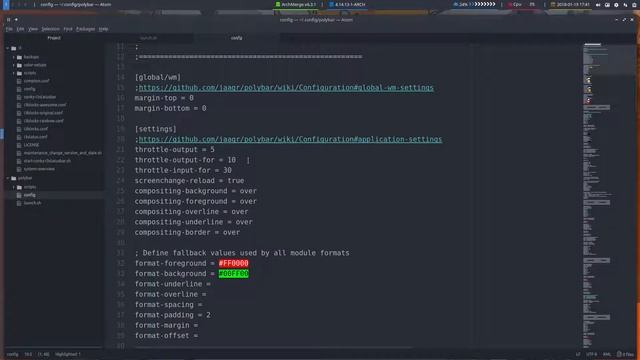Open the View menu
The height and width of the screenshot is (360, 640).
point(33,29)
